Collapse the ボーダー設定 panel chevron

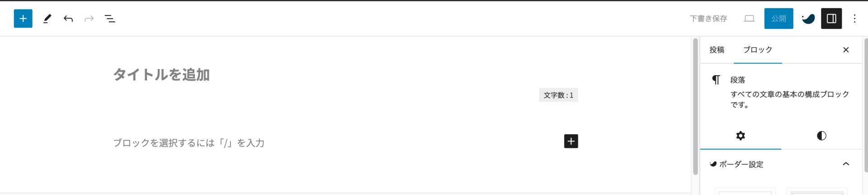pyautogui.click(x=846, y=164)
